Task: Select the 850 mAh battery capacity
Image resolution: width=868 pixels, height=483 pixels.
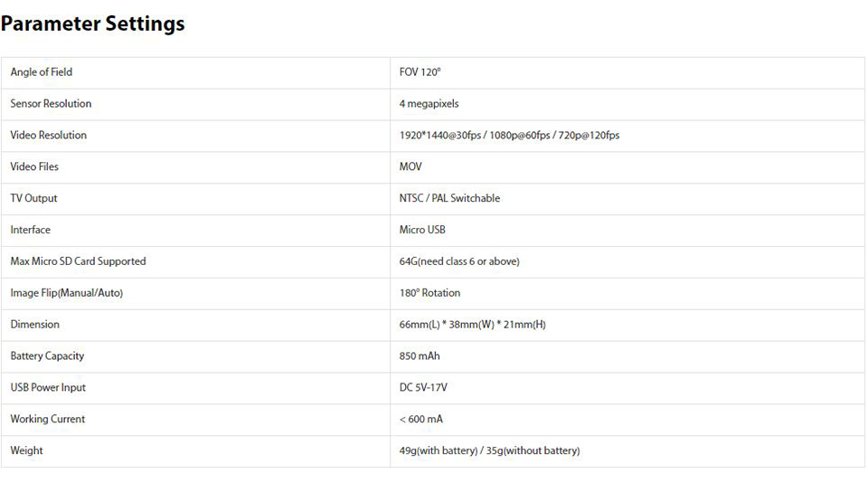Action: tap(420, 356)
